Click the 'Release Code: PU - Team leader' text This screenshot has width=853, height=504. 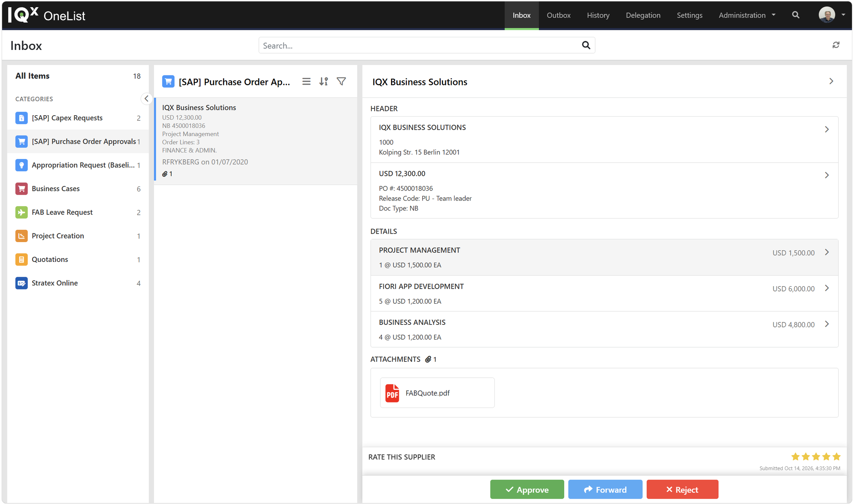coord(425,198)
